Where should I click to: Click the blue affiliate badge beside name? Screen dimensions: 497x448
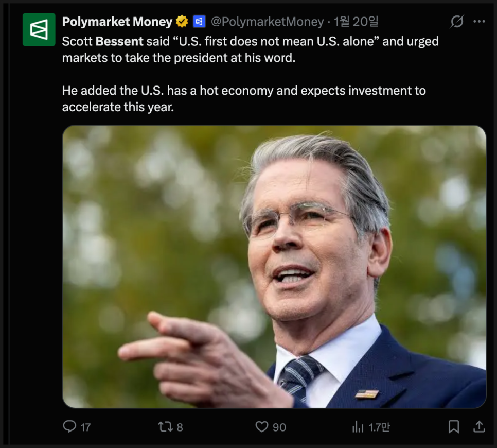pyautogui.click(x=199, y=22)
